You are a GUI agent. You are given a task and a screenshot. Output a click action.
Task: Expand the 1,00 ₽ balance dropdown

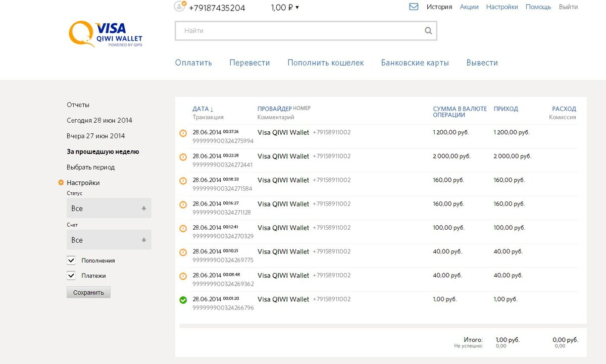[285, 8]
